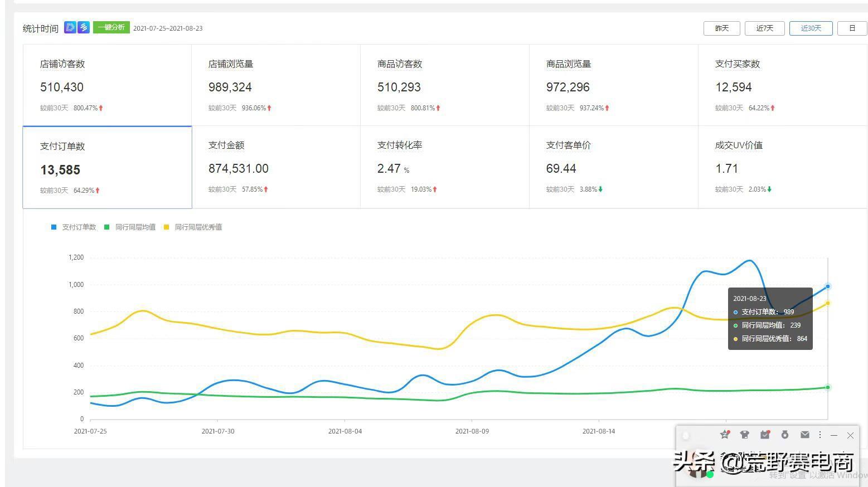Open the 支付金额 metric card
The height and width of the screenshot is (487, 868).
pyautogui.click(x=276, y=167)
